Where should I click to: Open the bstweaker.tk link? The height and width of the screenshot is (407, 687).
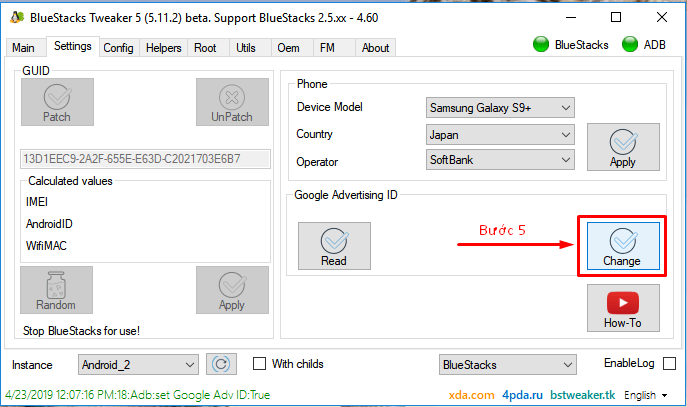click(x=583, y=395)
